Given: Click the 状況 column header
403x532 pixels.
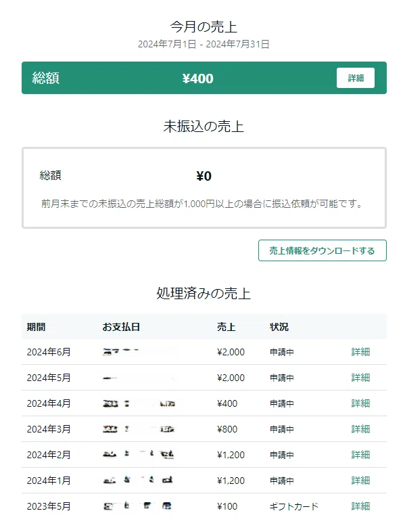Looking at the screenshot, I should (279, 327).
